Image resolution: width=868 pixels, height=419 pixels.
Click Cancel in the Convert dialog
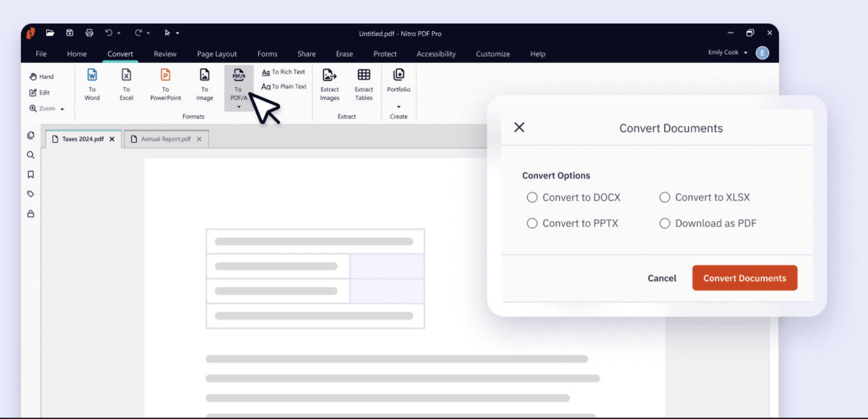(x=662, y=278)
